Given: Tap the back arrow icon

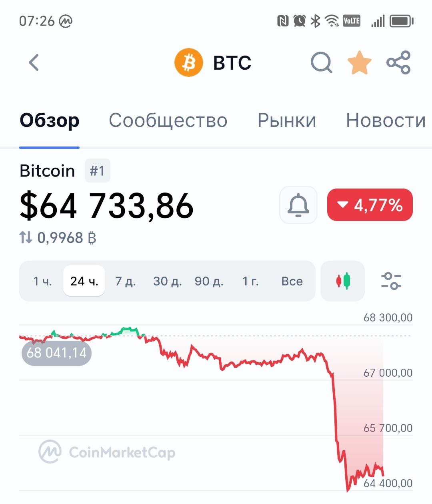Looking at the screenshot, I should pyautogui.click(x=34, y=63).
